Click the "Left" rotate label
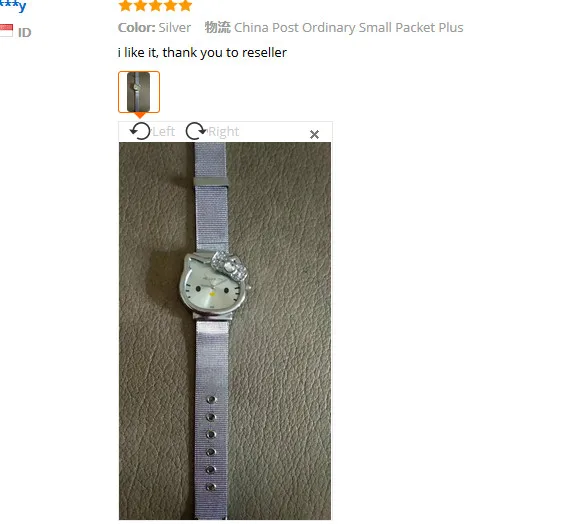 pos(164,131)
